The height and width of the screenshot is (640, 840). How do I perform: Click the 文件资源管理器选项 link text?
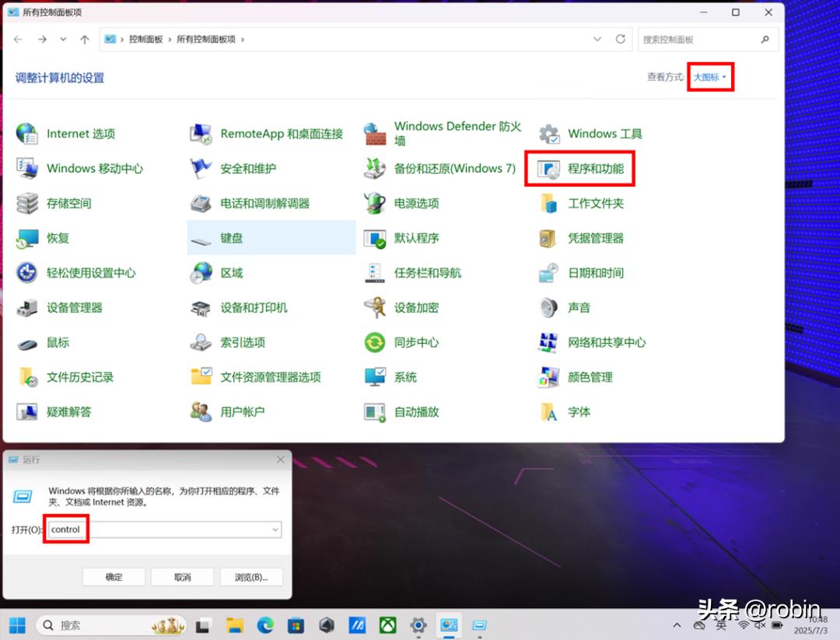pyautogui.click(x=271, y=377)
